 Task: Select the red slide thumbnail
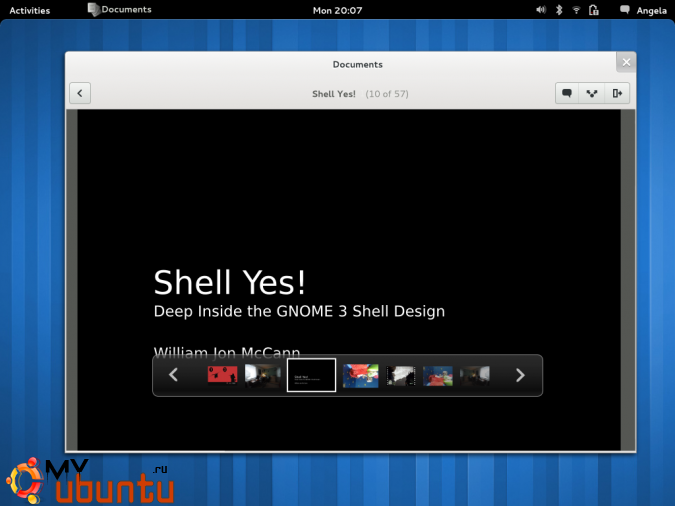[x=222, y=375]
